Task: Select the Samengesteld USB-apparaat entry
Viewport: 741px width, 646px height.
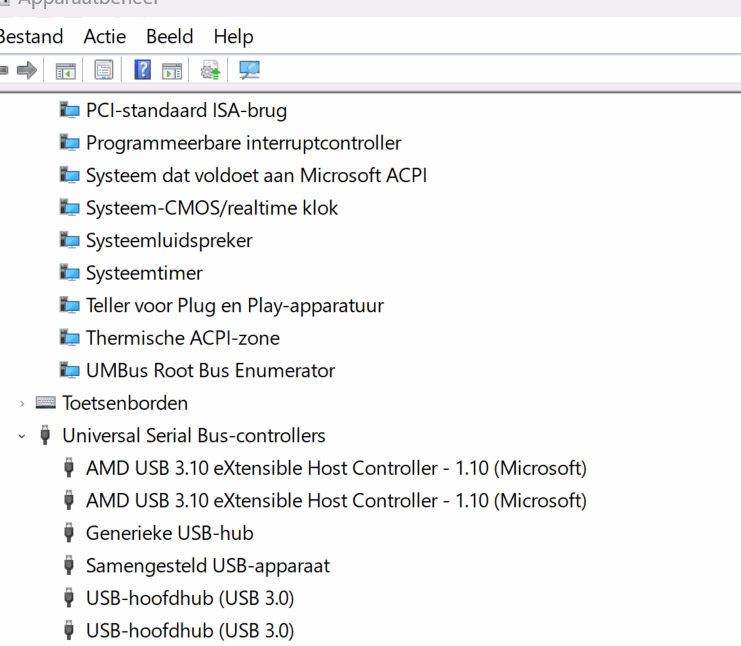Action: 207,566
